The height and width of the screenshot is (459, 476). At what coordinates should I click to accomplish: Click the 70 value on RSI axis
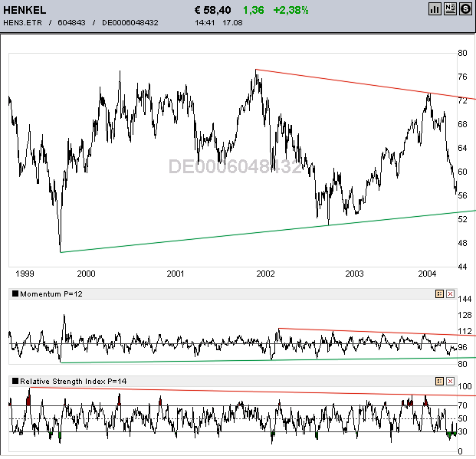[462, 405]
